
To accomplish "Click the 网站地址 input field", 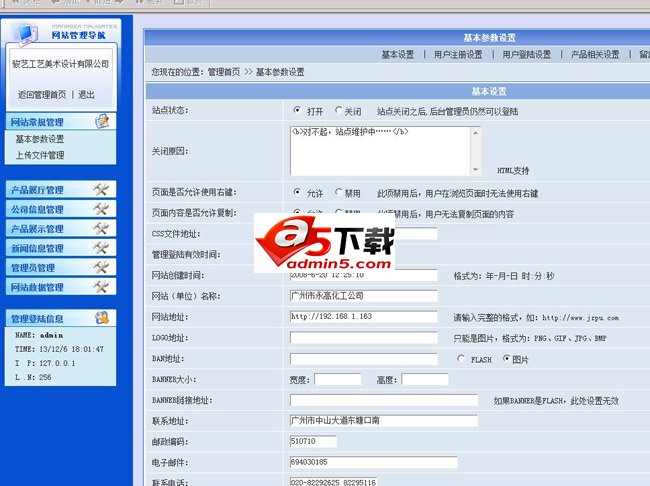I will 364,317.
